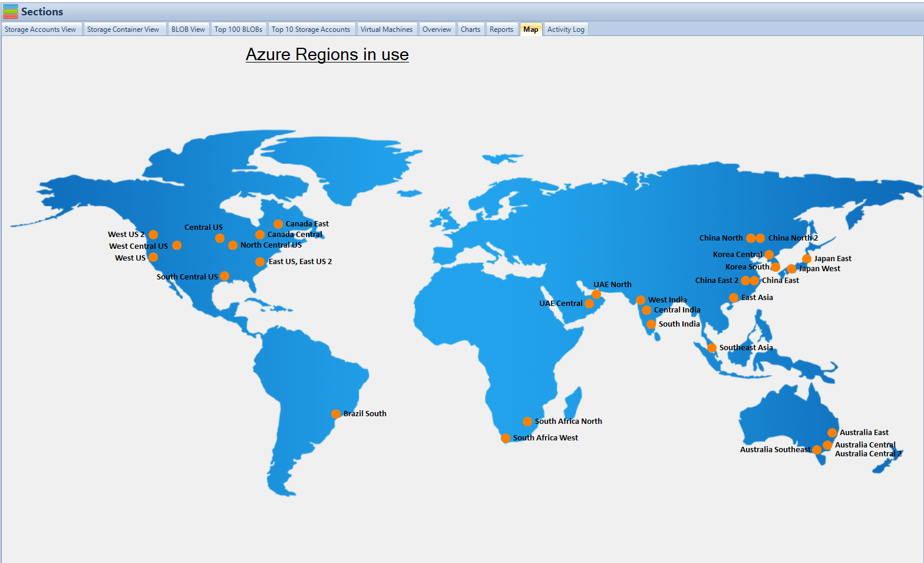Click the West US 2 region marker
This screenshot has height=563, width=924.
pyautogui.click(x=153, y=235)
